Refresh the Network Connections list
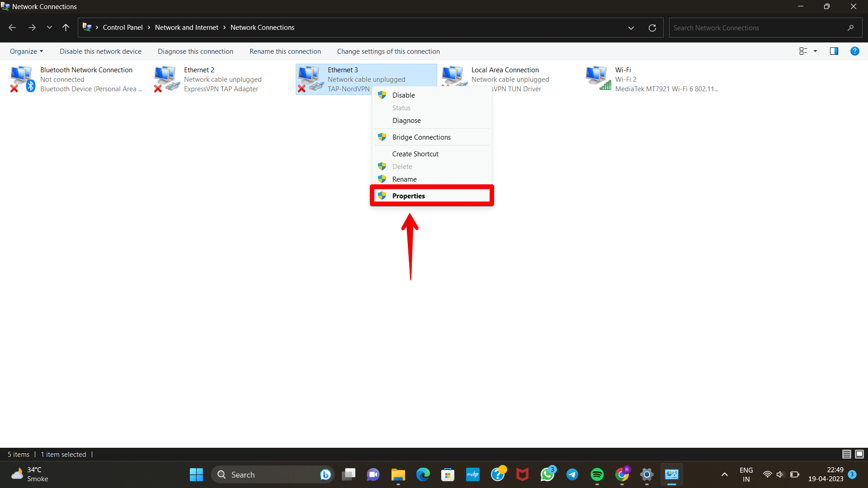 [652, 28]
